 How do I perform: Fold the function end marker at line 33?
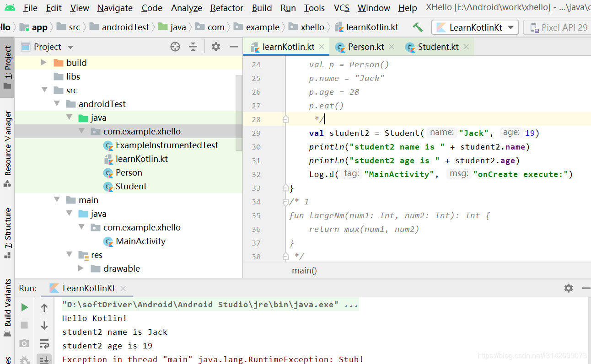click(x=285, y=187)
